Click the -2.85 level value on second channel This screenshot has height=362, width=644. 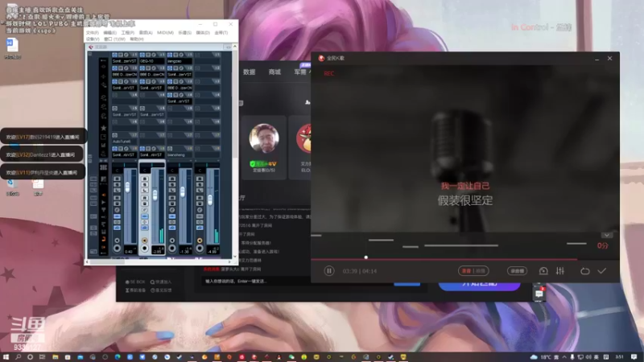157,251
